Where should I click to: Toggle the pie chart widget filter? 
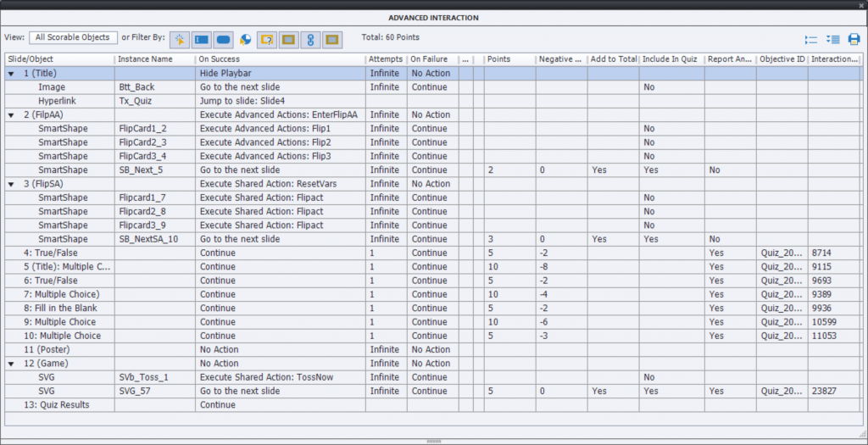[x=245, y=39]
